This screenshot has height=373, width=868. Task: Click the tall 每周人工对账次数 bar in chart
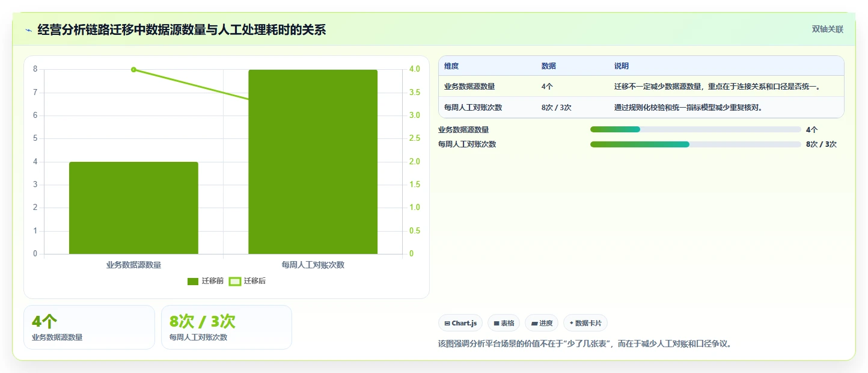(x=313, y=162)
